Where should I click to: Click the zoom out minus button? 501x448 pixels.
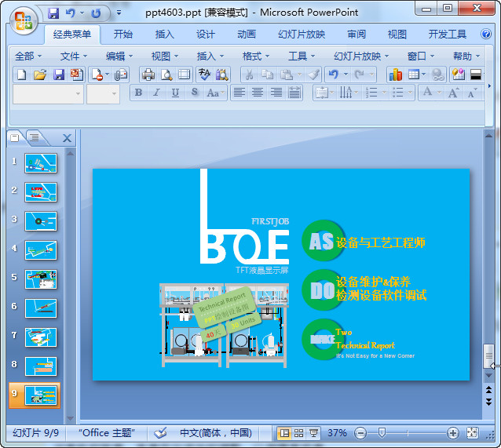pyautogui.click(x=360, y=433)
